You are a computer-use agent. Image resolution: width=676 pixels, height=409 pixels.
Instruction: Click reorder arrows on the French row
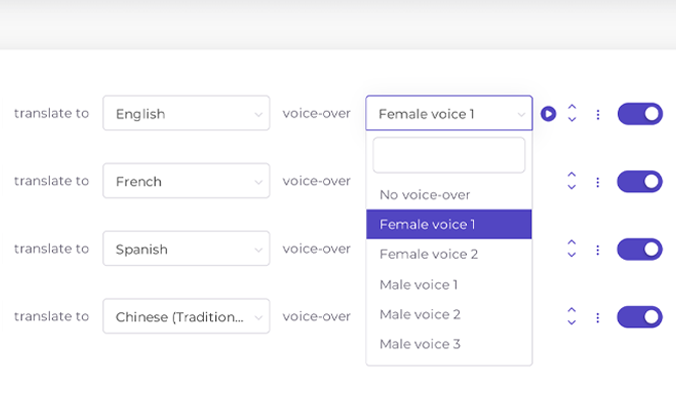(x=572, y=181)
